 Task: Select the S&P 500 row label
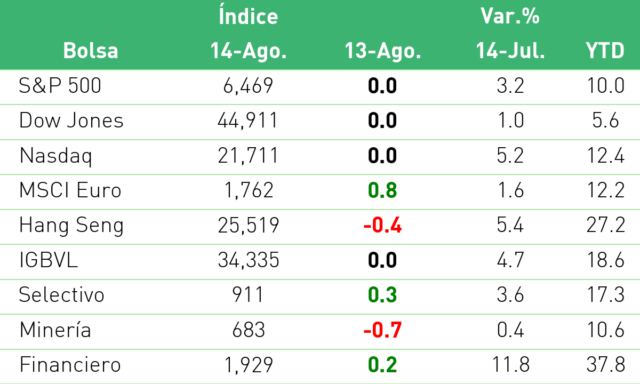[60, 86]
